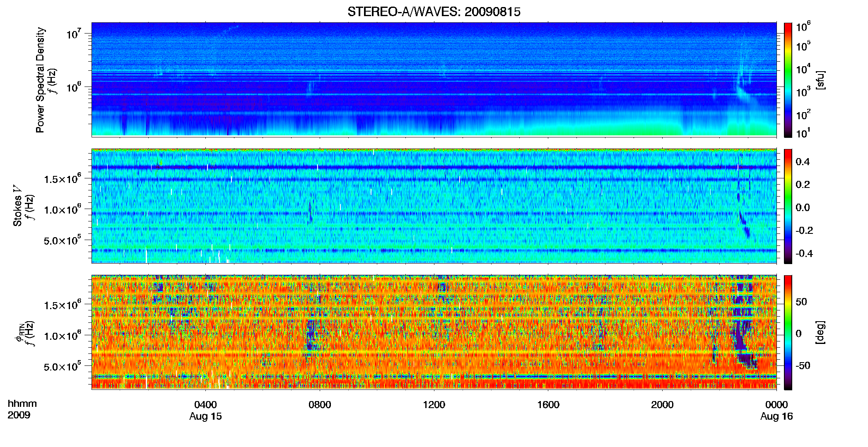Screen dimensions: 868x447
Task: Click the 5.0×10^5 tick on the Stokes V axis
Action: pyautogui.click(x=63, y=240)
